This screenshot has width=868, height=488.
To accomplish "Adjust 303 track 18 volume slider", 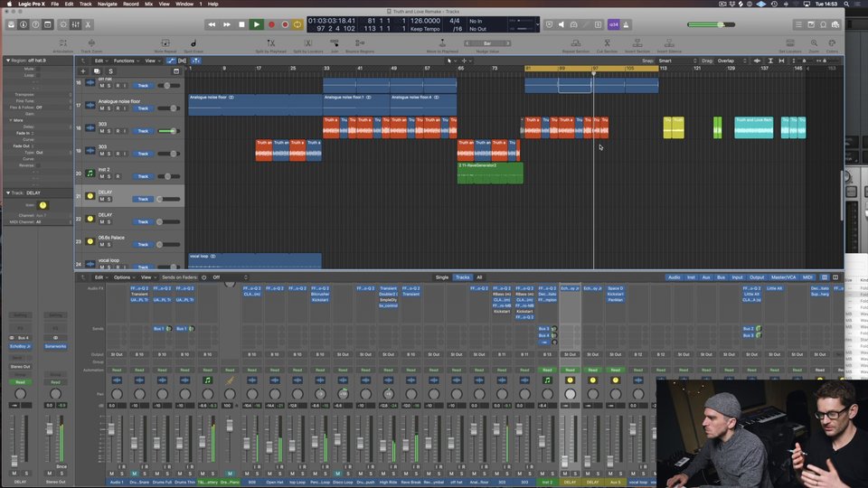I will pyautogui.click(x=168, y=131).
